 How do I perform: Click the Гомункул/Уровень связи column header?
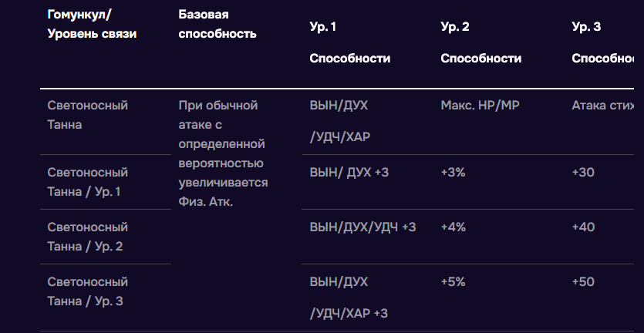tap(92, 24)
